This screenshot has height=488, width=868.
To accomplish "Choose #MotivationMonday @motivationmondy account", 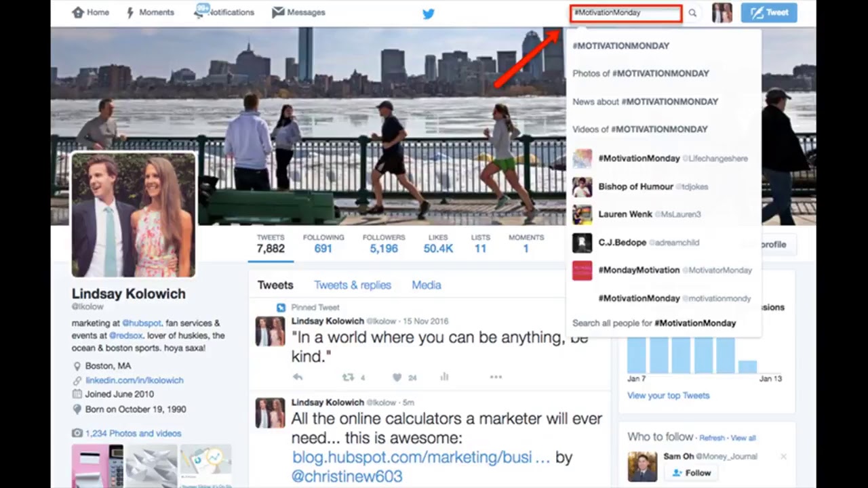I will (664, 298).
